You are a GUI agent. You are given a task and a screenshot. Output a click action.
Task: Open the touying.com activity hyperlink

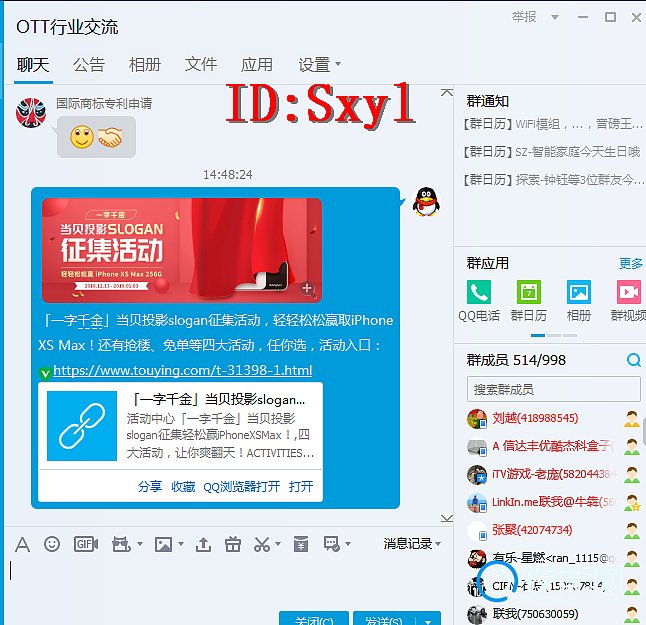183,370
